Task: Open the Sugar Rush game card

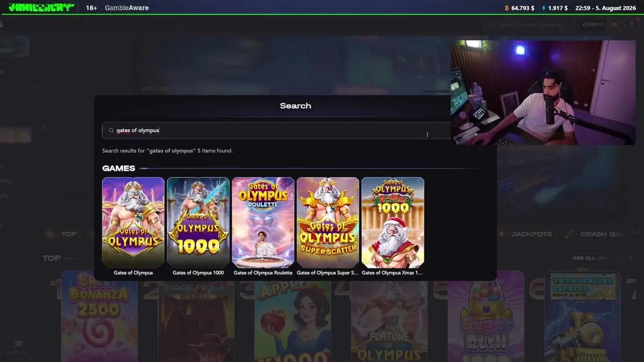Action: click(486, 317)
